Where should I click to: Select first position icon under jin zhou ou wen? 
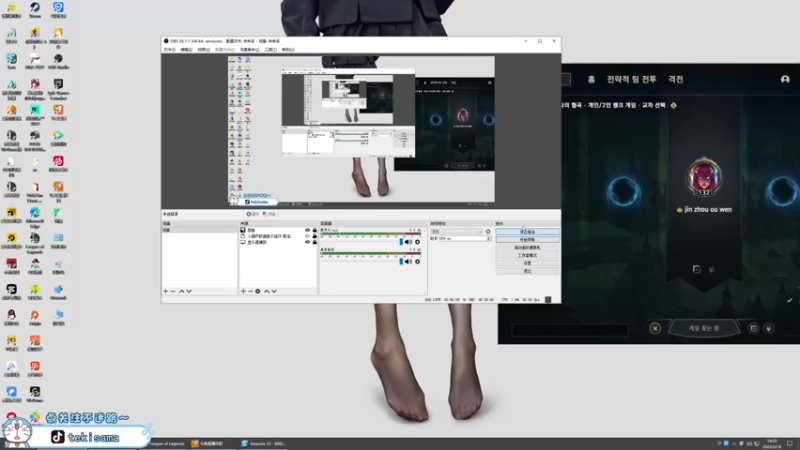(696, 269)
